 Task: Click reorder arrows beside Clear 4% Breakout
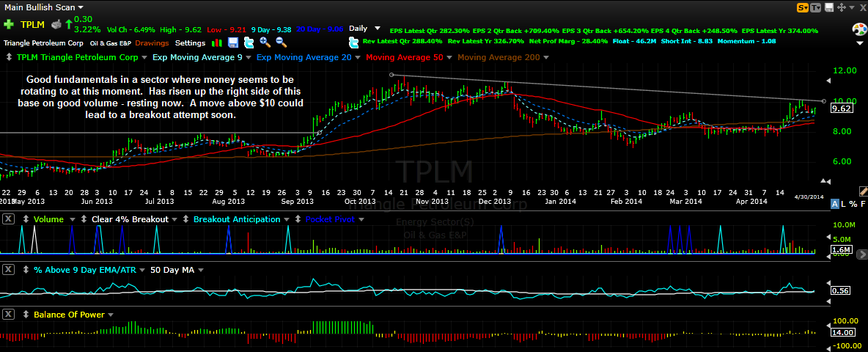(83, 219)
